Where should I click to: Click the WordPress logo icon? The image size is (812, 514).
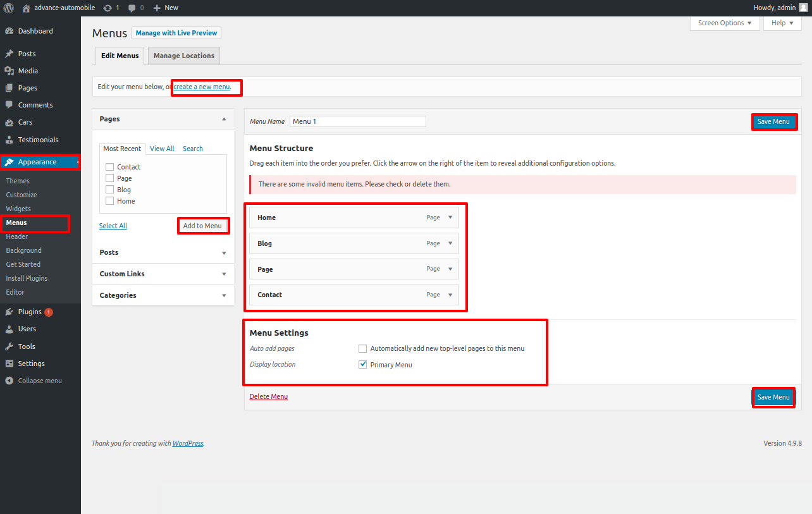click(9, 8)
